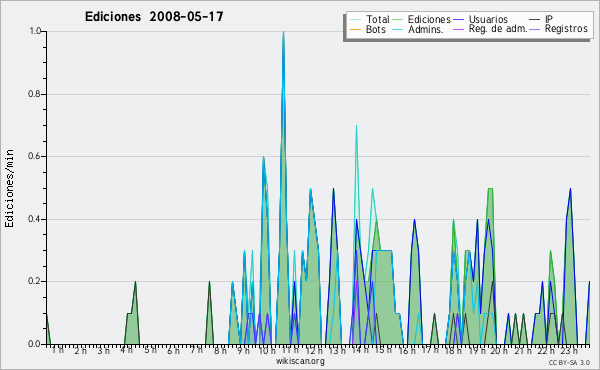Click the '20 h' x-axis label

tap(499, 350)
